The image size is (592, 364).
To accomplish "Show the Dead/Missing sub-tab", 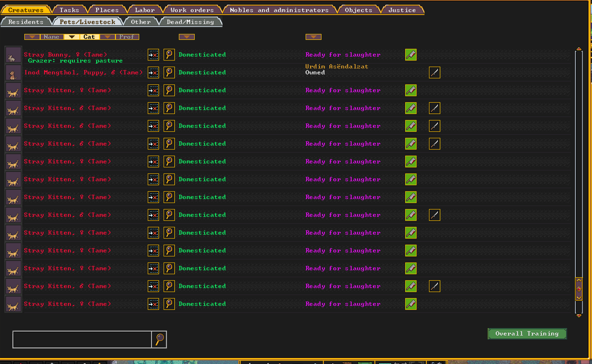I will (190, 22).
